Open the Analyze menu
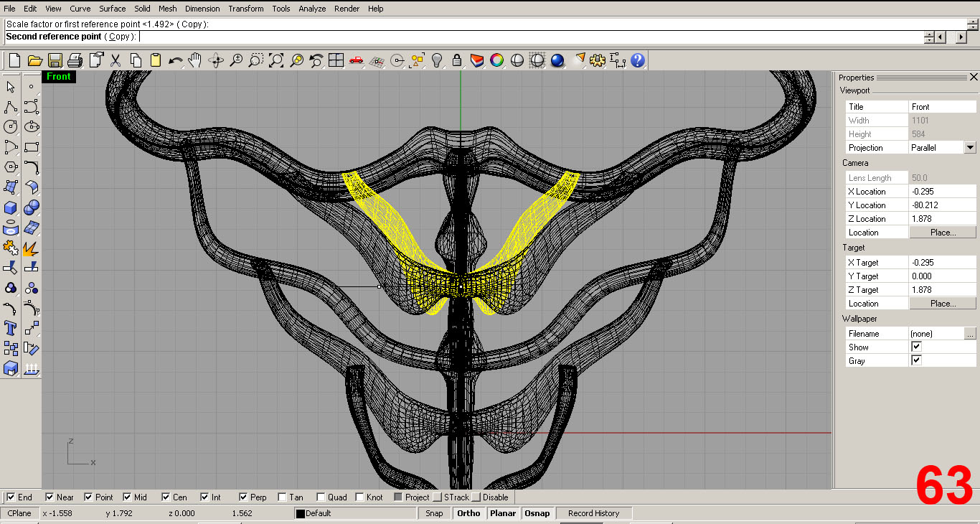Viewport: 980px width, 524px height. [312, 9]
